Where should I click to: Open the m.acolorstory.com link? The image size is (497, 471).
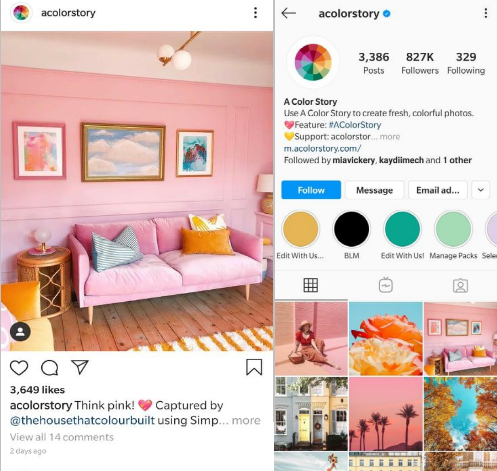(x=322, y=148)
